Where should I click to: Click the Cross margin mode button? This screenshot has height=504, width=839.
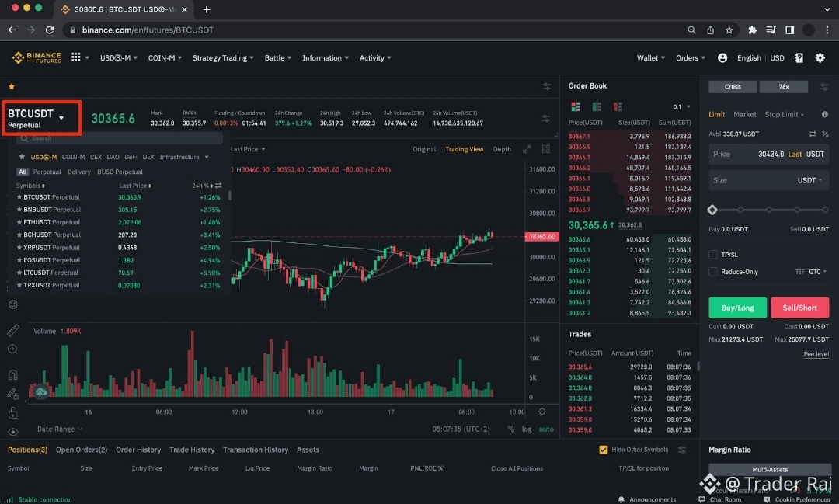coord(733,87)
